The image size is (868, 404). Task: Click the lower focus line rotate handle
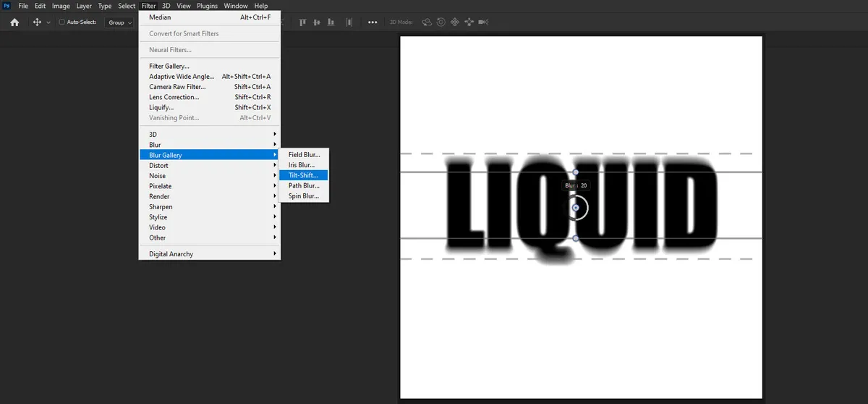coord(576,238)
